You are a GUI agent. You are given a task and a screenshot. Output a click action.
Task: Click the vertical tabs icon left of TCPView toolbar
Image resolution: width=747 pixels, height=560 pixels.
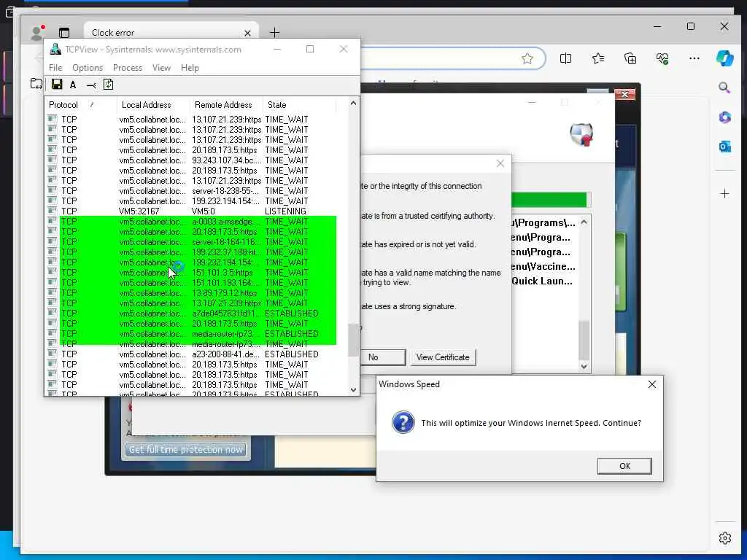pos(36,84)
